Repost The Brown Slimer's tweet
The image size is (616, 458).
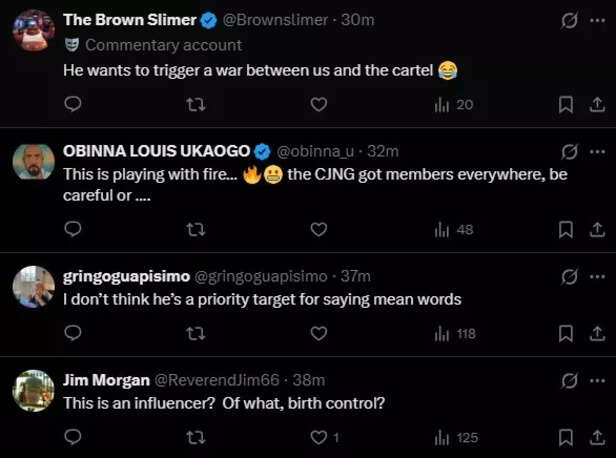pos(195,104)
